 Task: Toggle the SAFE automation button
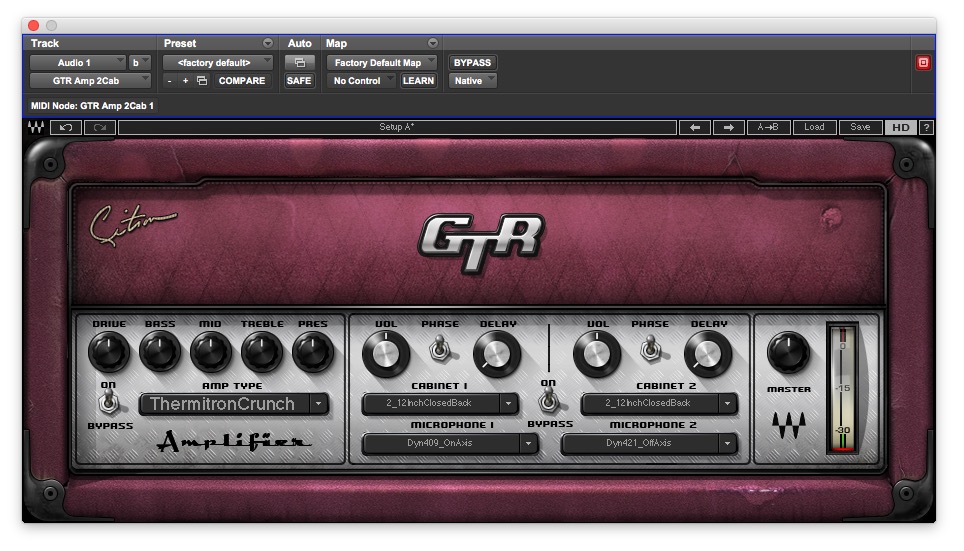pos(299,81)
